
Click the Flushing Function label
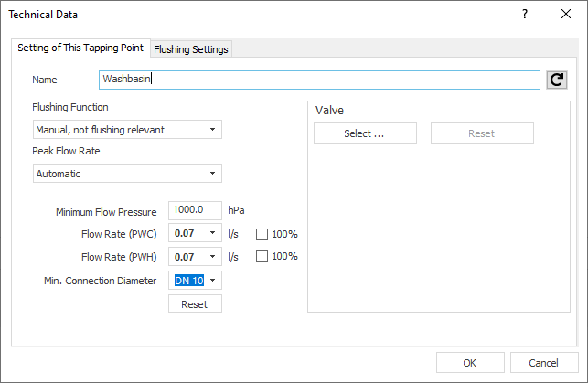point(70,107)
